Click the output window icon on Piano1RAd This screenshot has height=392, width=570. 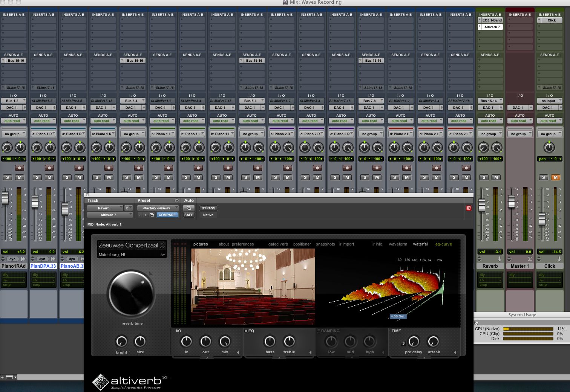coord(23,259)
